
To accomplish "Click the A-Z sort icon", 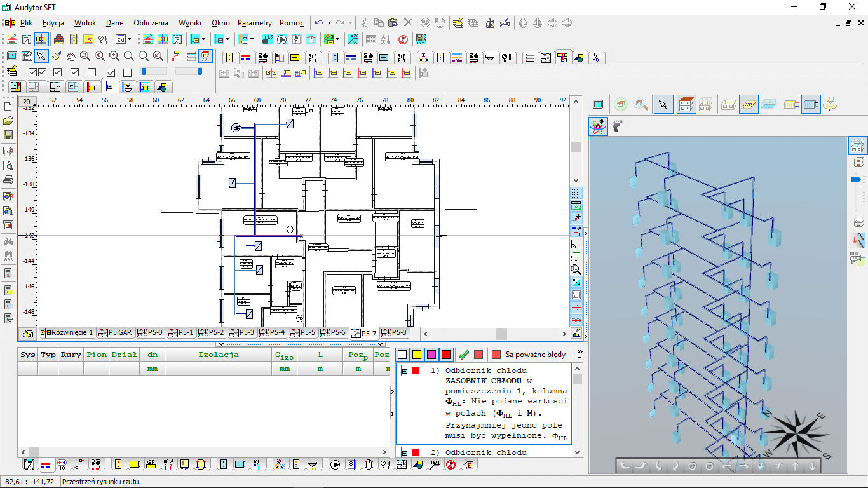I will pyautogui.click(x=386, y=39).
